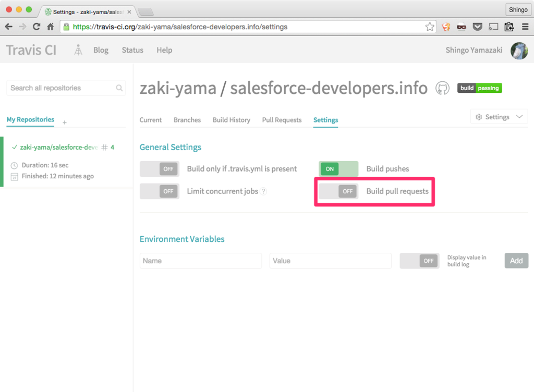This screenshot has height=392, width=534.
Task: Click the clipboard extension icon
Action: coord(509,27)
